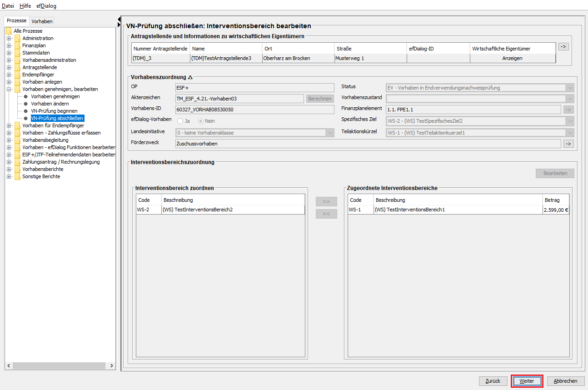This screenshot has height=390, width=588.
Task: Click the Alle Prozesse folder icon
Action: 9,31
